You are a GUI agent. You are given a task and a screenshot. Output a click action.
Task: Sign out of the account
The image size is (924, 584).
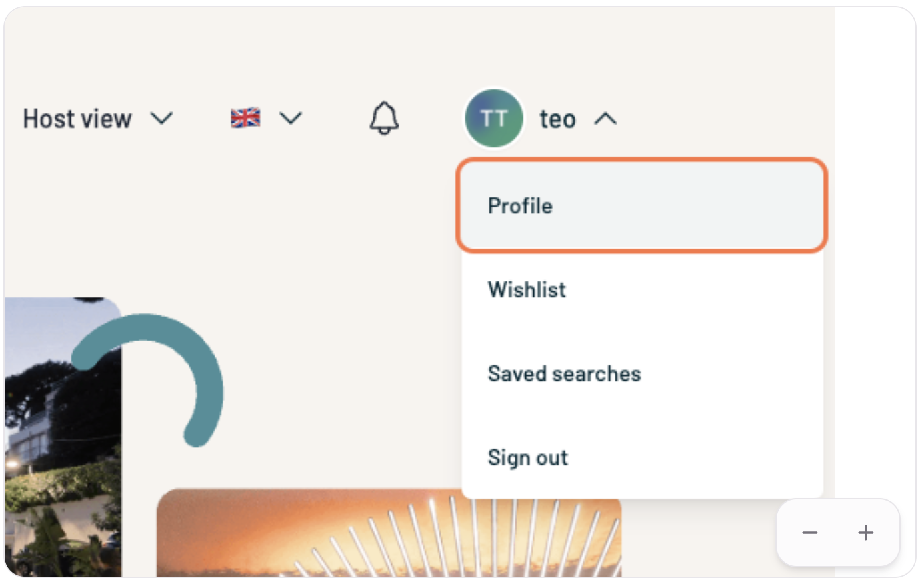[527, 458]
